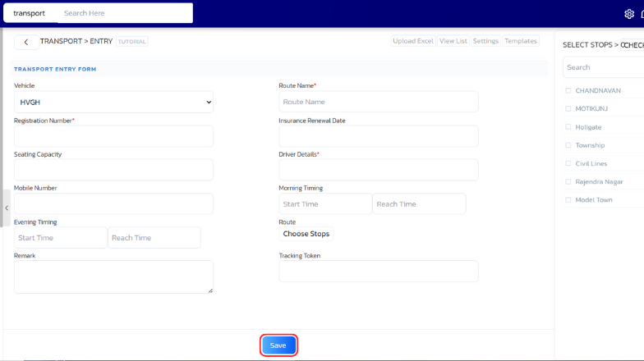Select the Model Town stop checkbox
This screenshot has width=644, height=361.
coord(568,200)
